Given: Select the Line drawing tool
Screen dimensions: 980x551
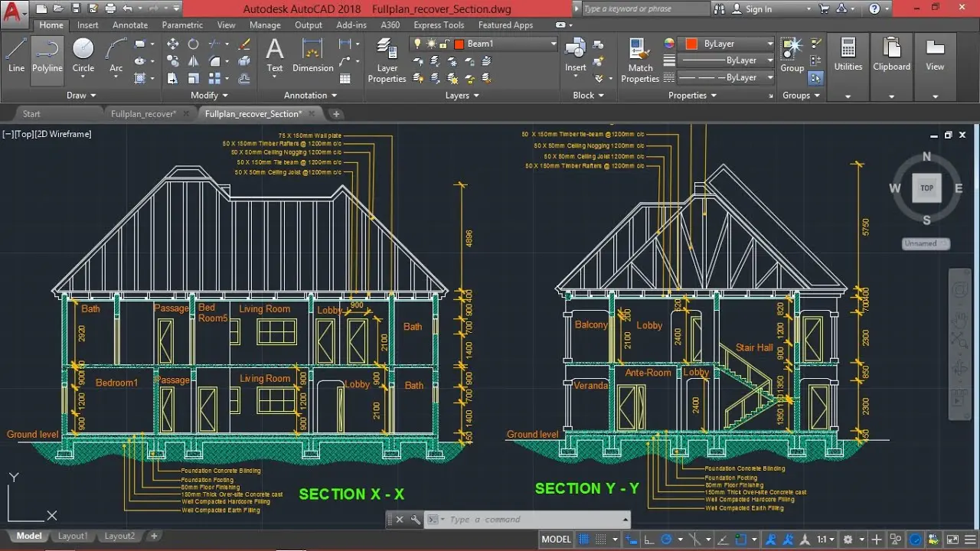Looking at the screenshot, I should (16, 56).
